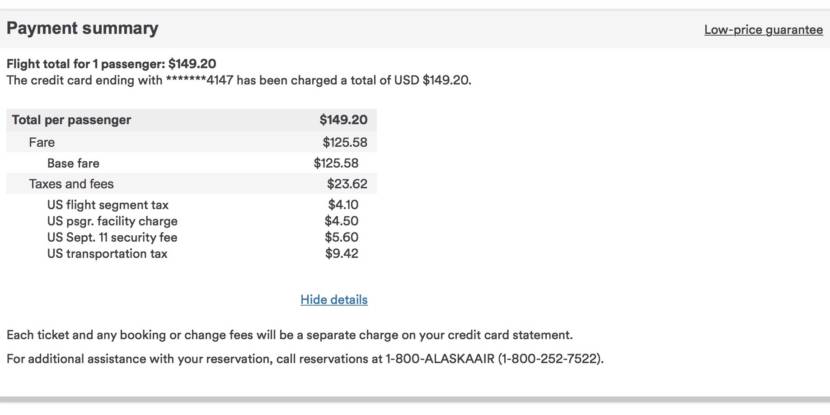Select the $4.10 segment tax amount
Screen dimensions: 830x415
(x=341, y=205)
